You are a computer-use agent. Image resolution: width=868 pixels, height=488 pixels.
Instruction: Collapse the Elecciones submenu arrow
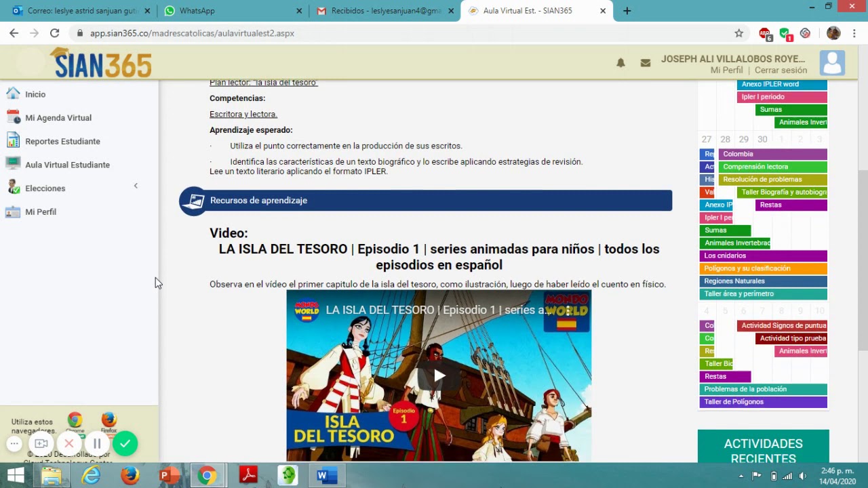click(x=136, y=186)
